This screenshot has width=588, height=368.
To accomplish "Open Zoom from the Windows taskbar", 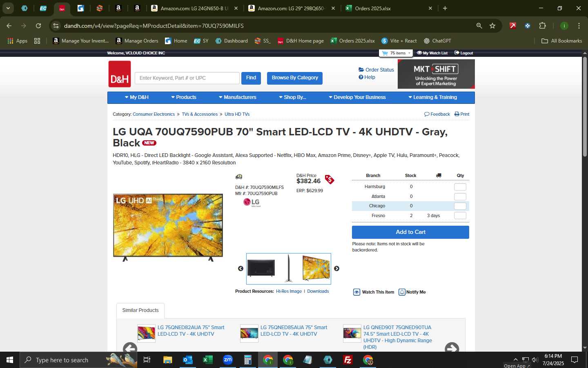I will coord(227,360).
